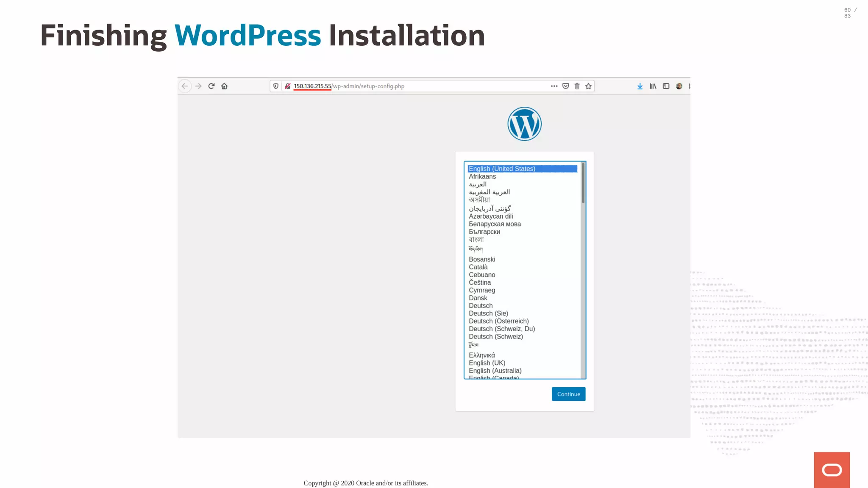Screen dimensions: 868x488
Task: Save page to Pocket icon
Action: 565,86
